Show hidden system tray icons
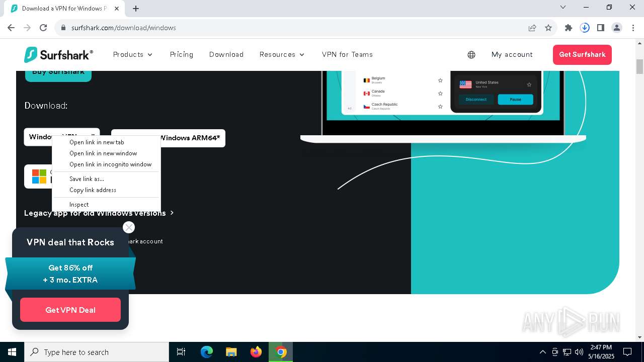This screenshot has height=362, width=644. click(x=542, y=352)
